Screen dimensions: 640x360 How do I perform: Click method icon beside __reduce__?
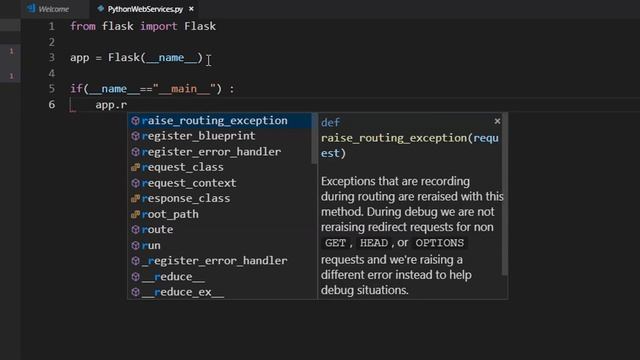pyautogui.click(x=136, y=277)
